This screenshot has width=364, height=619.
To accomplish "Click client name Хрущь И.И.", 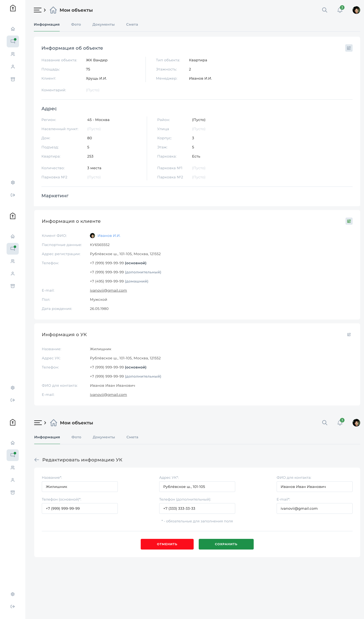I will 96,78.
